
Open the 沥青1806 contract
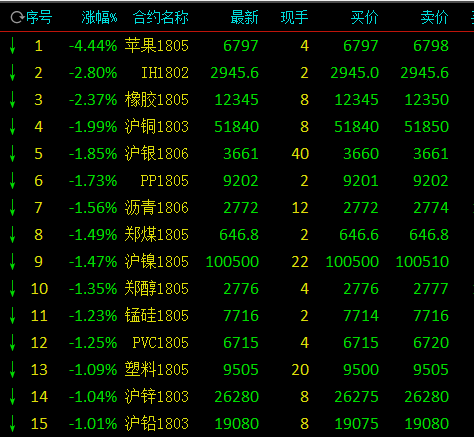point(157,208)
